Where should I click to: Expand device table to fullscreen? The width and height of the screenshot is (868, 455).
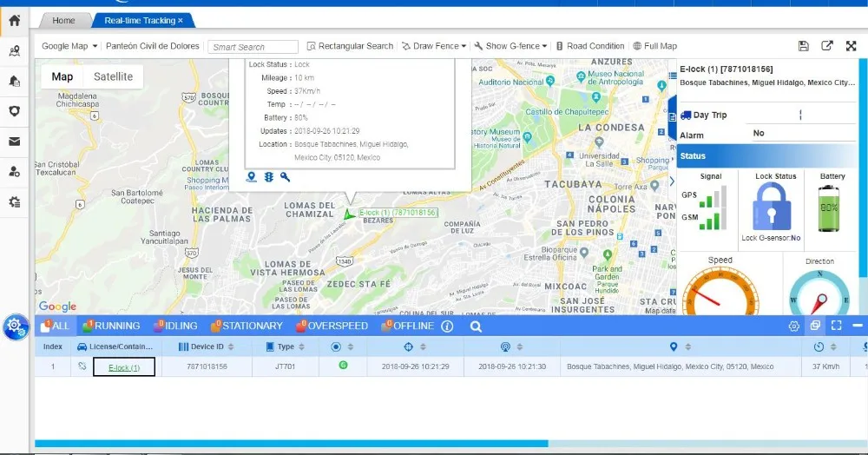click(x=837, y=326)
